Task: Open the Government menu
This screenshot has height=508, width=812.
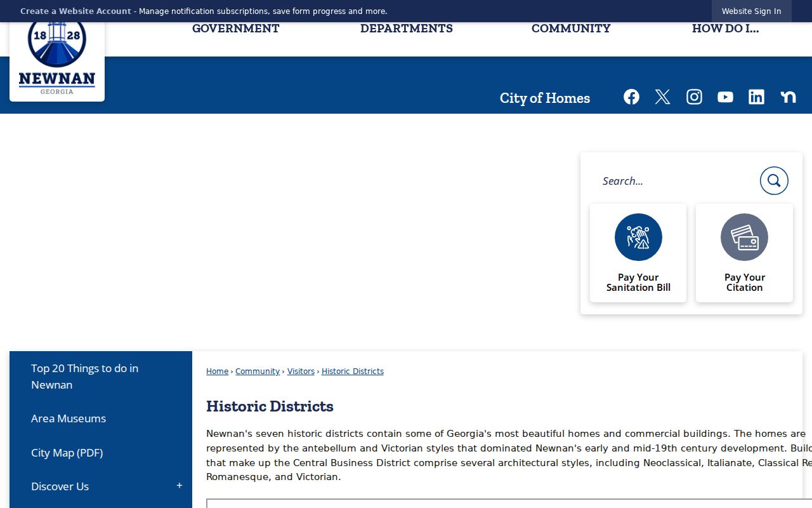Action: pos(235,29)
